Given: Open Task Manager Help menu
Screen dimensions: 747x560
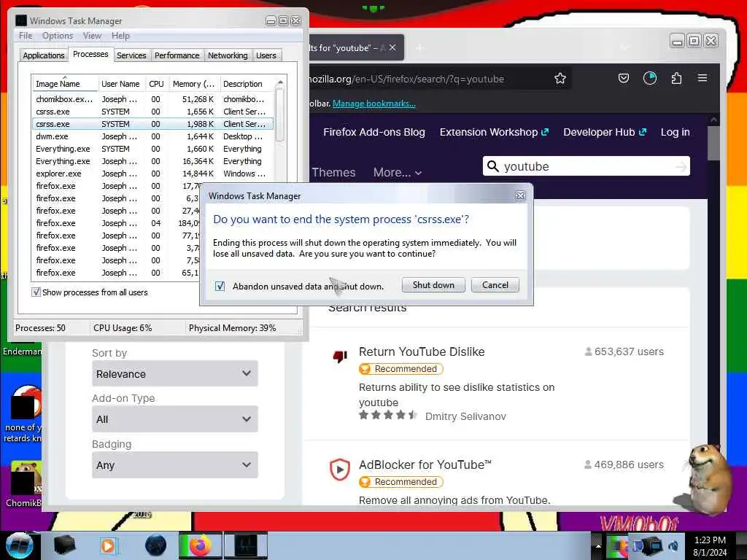Looking at the screenshot, I should 120,36.
